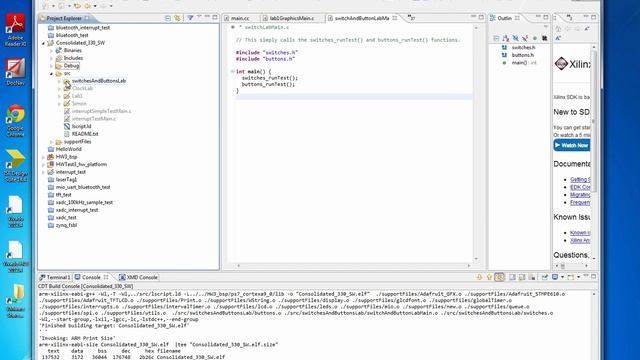Viewport: 640px width, 360px height.
Task: Expand the ClockLab folder
Action: point(59,89)
